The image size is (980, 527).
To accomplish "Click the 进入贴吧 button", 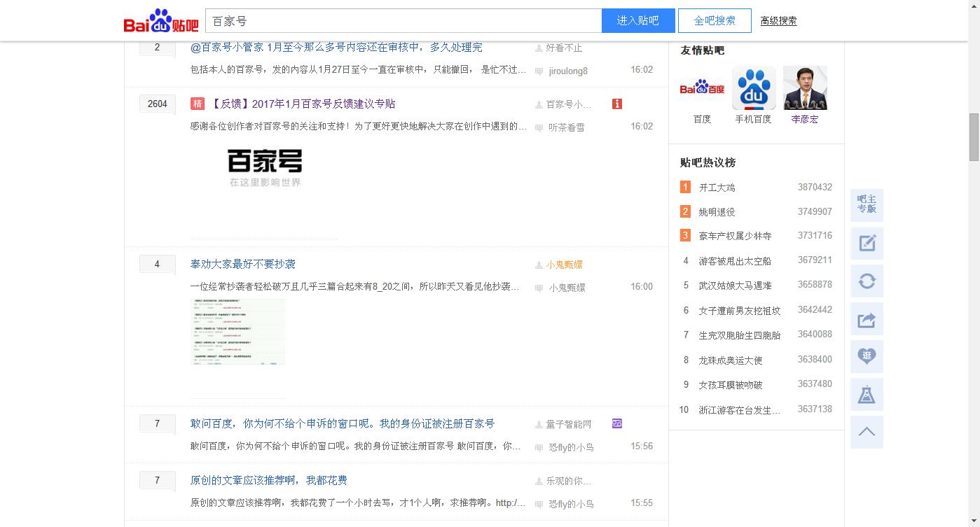I will (x=638, y=20).
